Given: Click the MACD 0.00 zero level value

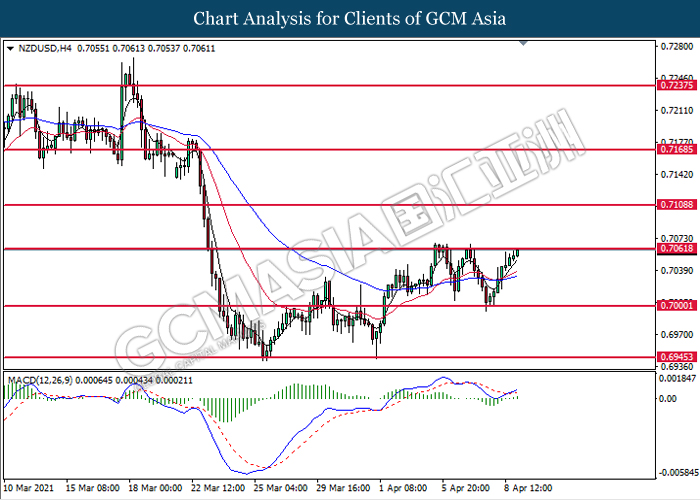Looking at the screenshot, I should 668,398.
